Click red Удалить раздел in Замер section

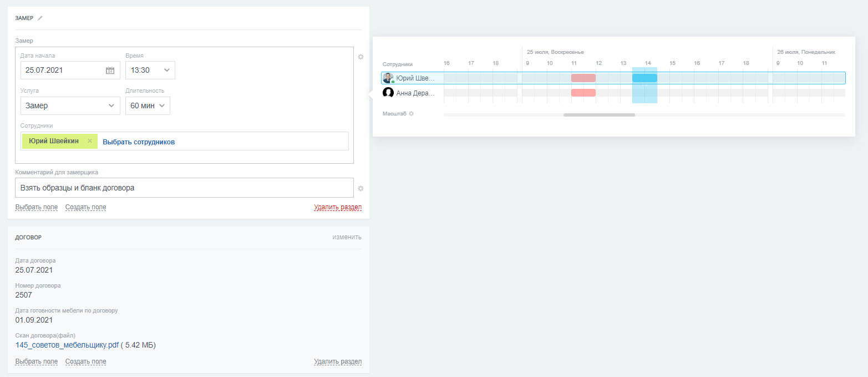pos(338,207)
